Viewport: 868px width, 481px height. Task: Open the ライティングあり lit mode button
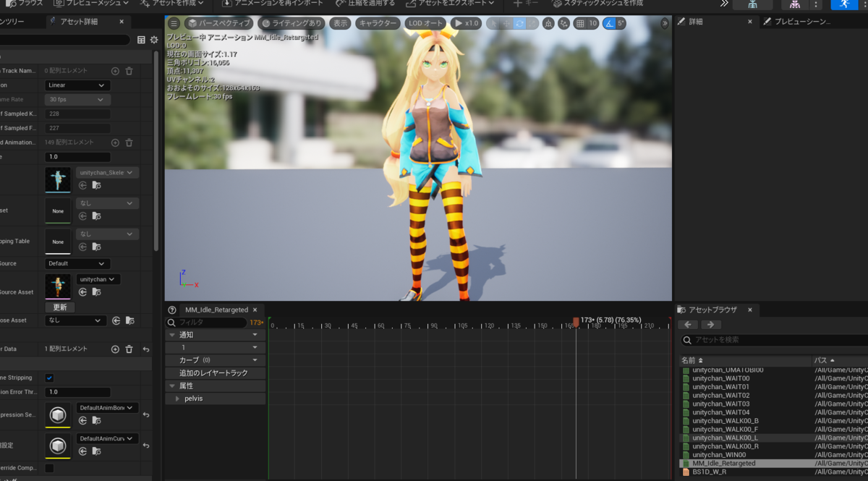pos(292,23)
